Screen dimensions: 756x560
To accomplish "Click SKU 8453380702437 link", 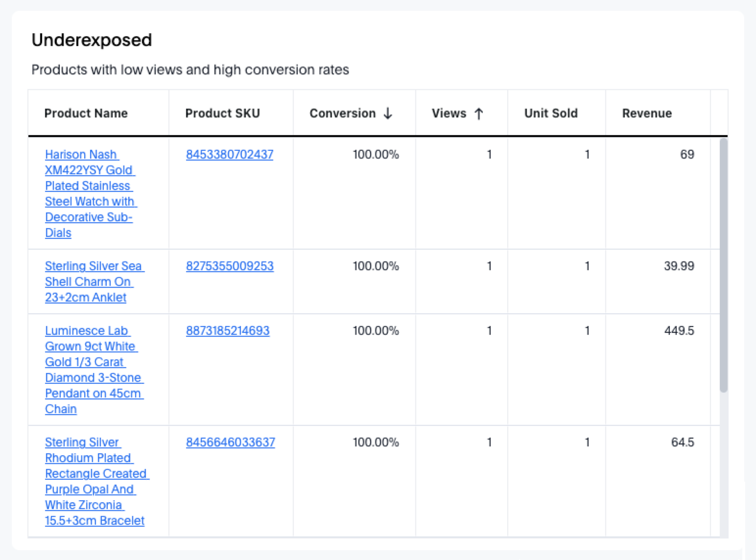I will coord(230,155).
